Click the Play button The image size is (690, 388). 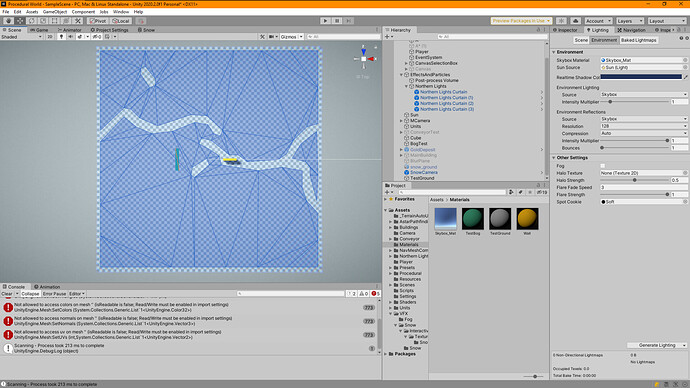click(325, 21)
